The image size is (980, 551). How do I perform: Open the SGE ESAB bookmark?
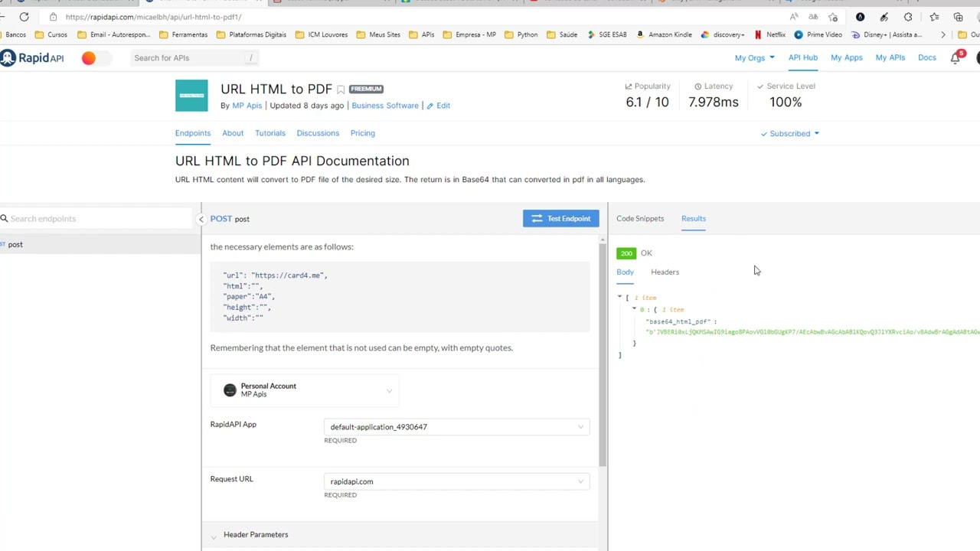click(x=607, y=34)
